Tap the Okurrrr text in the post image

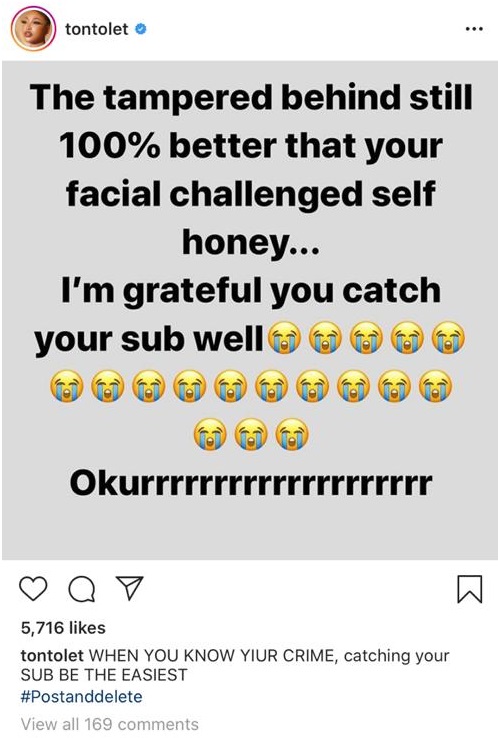[x=250, y=483]
